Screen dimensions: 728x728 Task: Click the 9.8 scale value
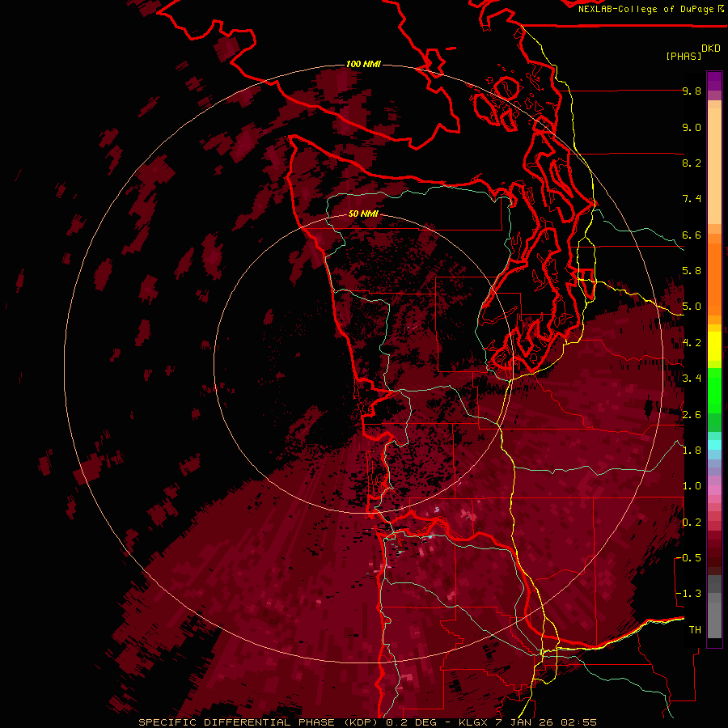pyautogui.click(x=692, y=91)
